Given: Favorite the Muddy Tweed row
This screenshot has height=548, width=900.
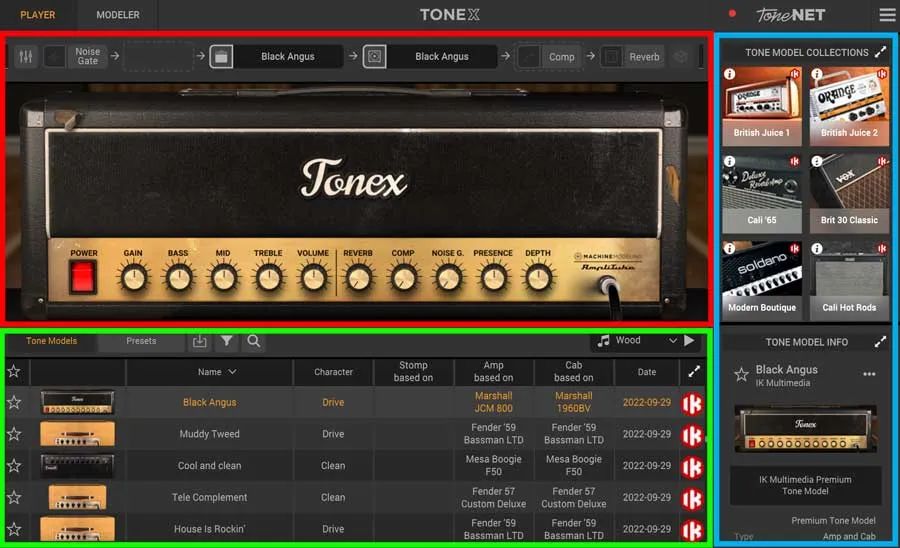Looking at the screenshot, I should [14, 434].
